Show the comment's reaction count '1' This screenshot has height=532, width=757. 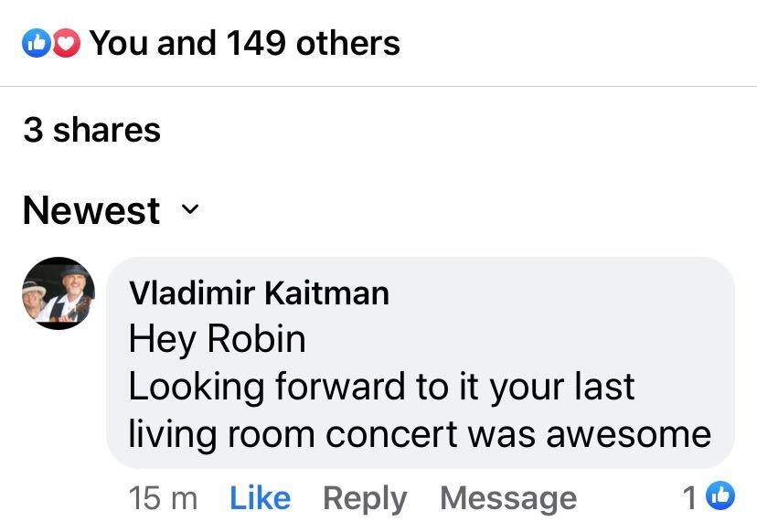click(x=691, y=497)
